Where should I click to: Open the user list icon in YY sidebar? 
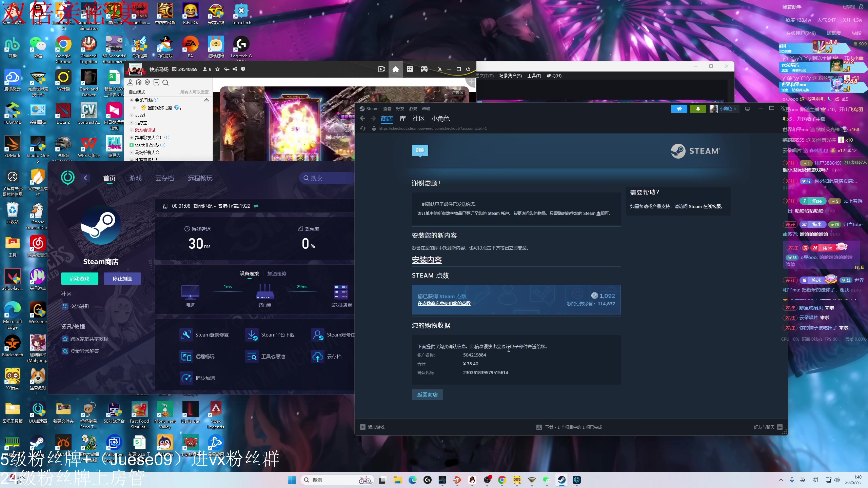pos(130,82)
